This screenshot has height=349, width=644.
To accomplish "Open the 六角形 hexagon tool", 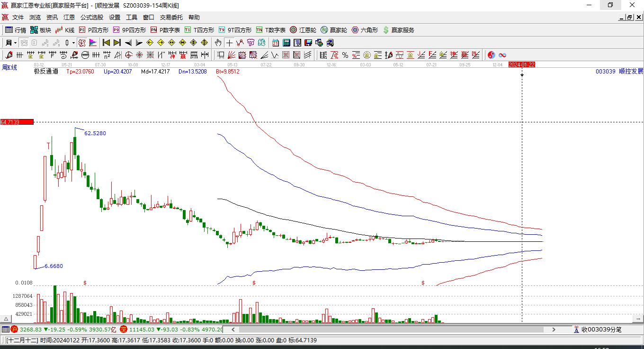I will point(365,30).
